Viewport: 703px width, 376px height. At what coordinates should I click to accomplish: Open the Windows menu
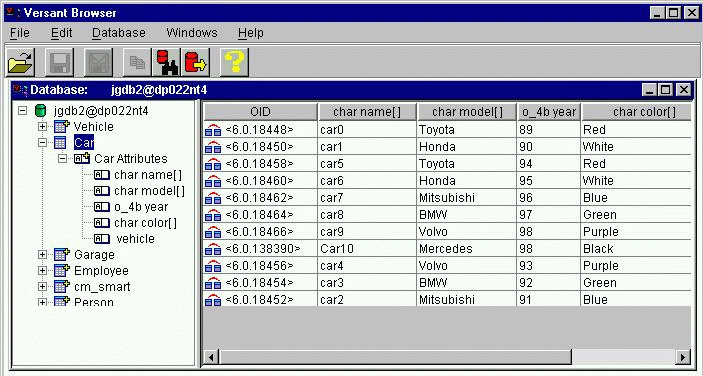pyautogui.click(x=192, y=33)
